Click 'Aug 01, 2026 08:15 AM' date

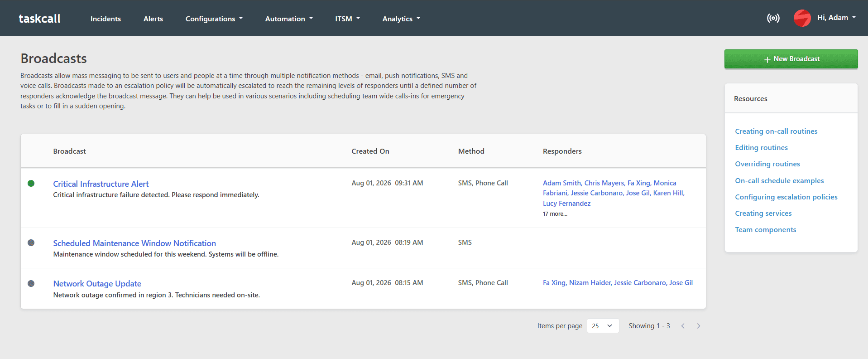(387, 283)
